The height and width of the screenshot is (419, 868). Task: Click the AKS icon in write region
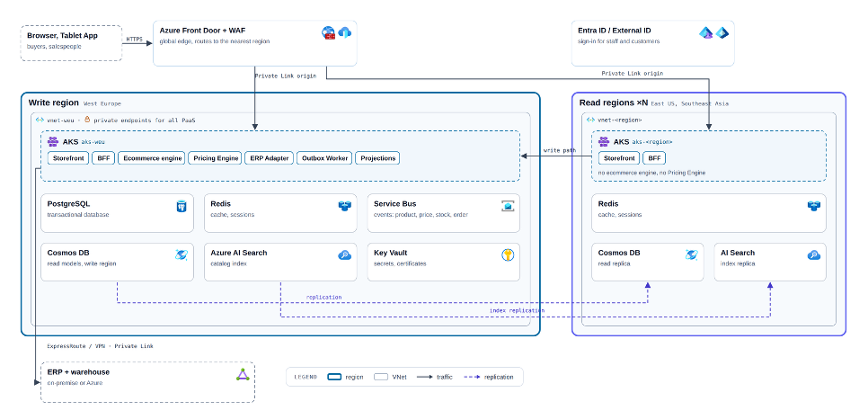53,142
